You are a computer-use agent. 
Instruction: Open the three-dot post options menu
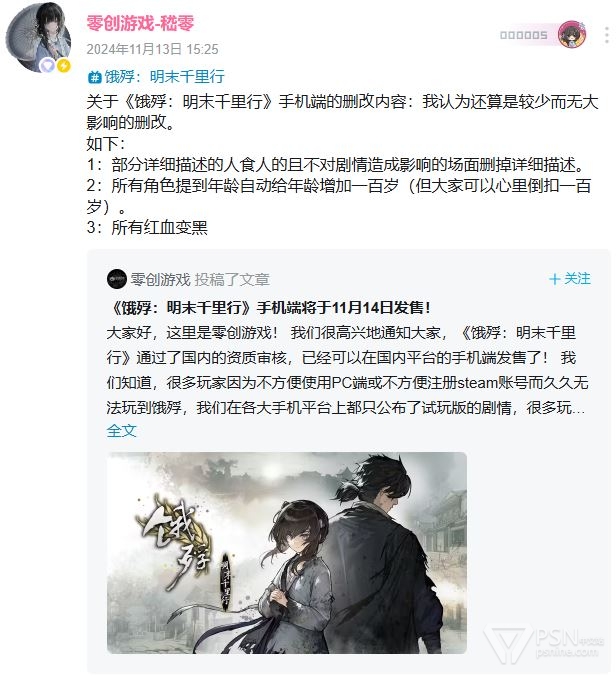pos(607,35)
